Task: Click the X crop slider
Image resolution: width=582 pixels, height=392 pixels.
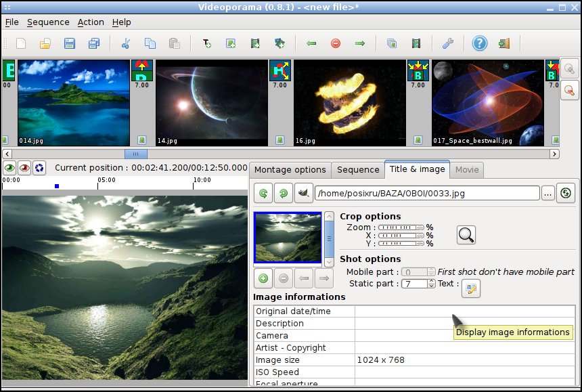Action: tap(401, 236)
